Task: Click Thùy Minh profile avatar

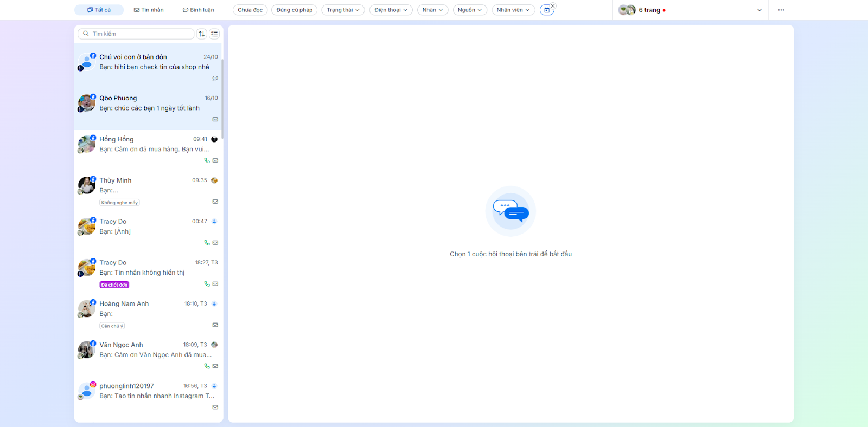Action: click(87, 185)
